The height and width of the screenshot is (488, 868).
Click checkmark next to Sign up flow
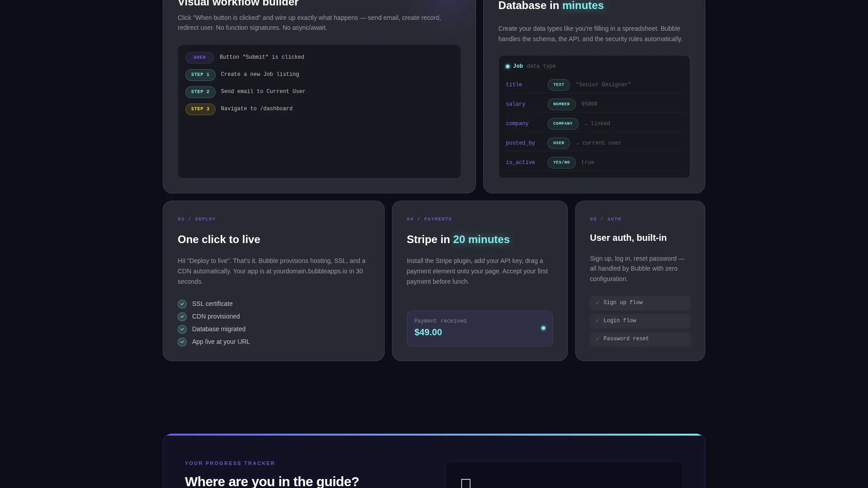tap(598, 303)
